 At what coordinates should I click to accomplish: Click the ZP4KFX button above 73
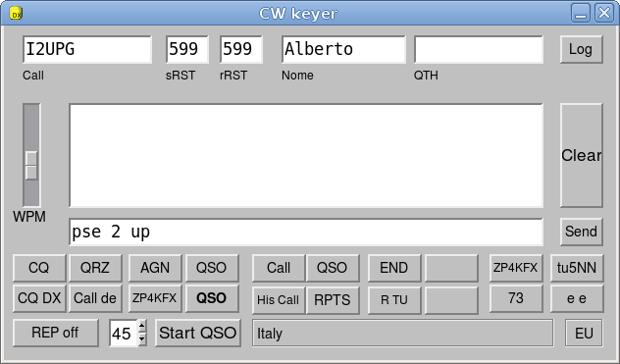tap(516, 268)
